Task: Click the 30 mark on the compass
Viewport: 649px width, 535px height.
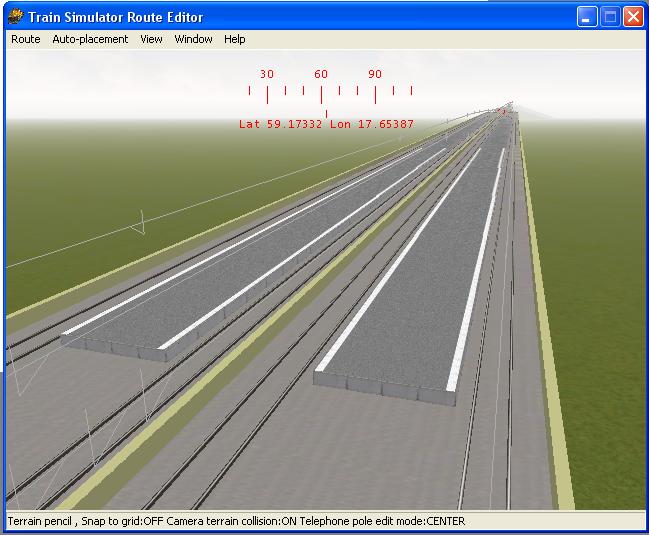Action: [x=267, y=75]
